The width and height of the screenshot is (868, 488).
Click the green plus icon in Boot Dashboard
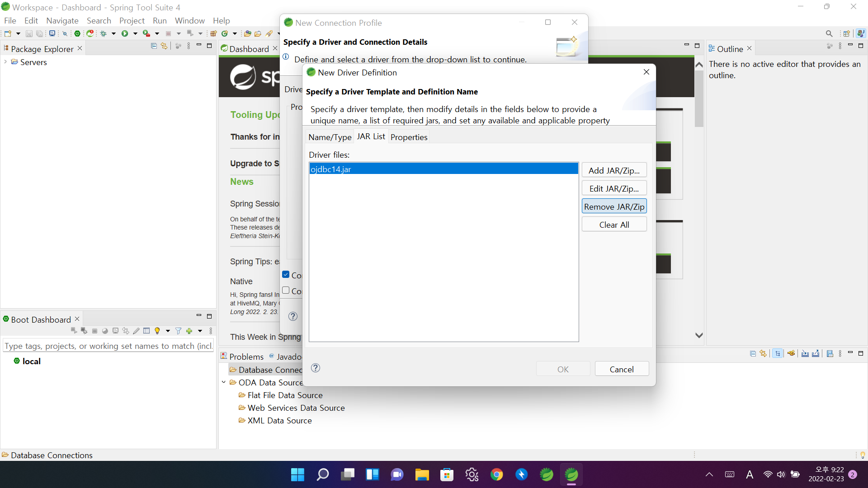[189, 331]
